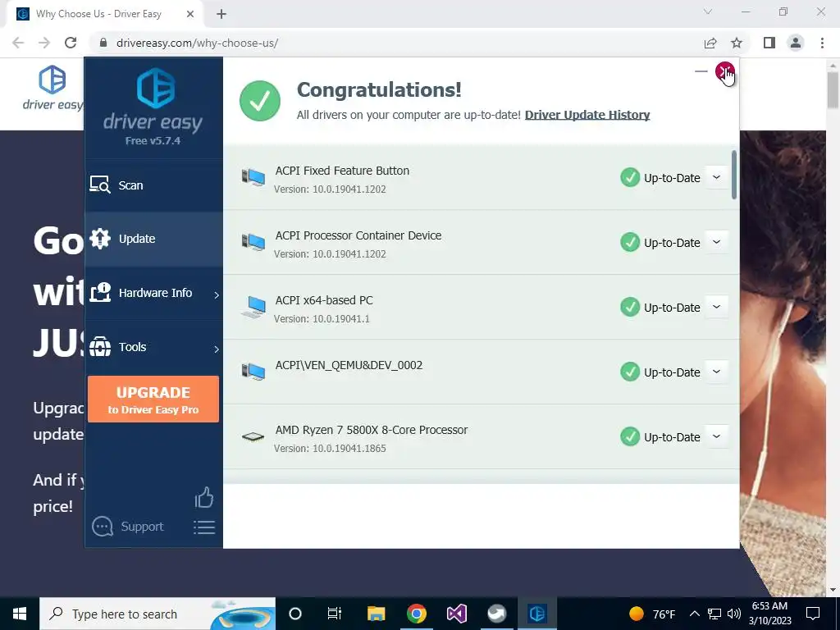Expand AMD Ryzen 7 5800X dropdown
The height and width of the screenshot is (630, 840).
click(x=716, y=436)
